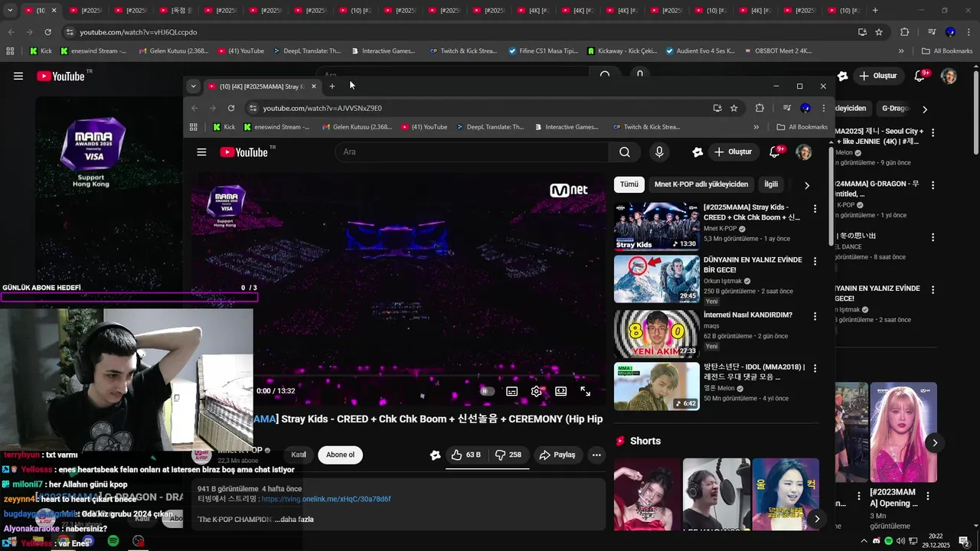Click the Katıl join button
This screenshot has height=551, width=980.
point(299,455)
